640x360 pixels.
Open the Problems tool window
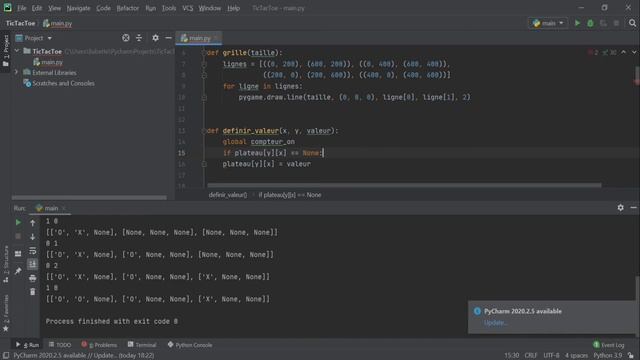[x=99, y=345]
